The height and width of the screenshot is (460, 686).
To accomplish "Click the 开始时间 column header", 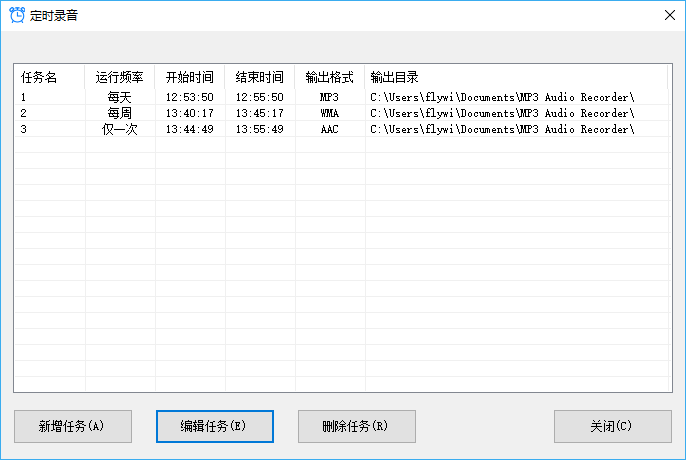I will click(190, 77).
